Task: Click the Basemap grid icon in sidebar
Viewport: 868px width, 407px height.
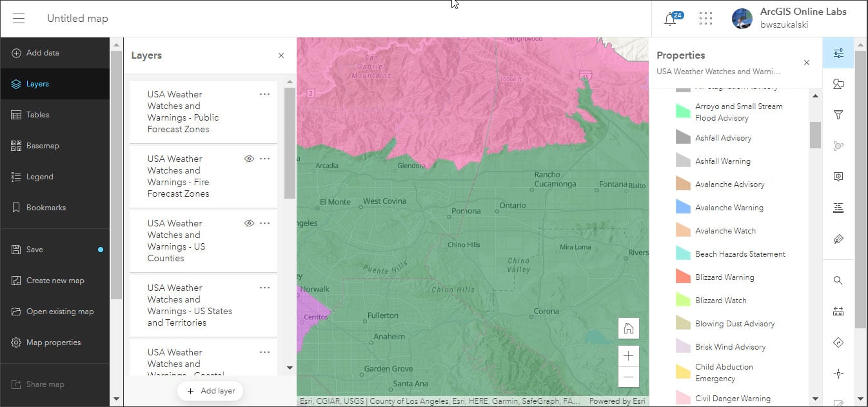Action: [x=16, y=146]
